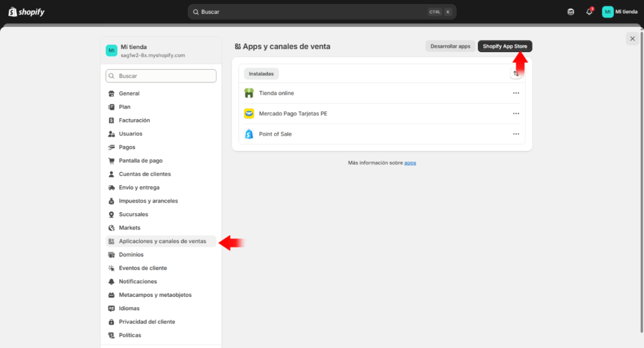644x348 pixels.
Task: Click the icon beside the notification bell
Action: coord(570,12)
